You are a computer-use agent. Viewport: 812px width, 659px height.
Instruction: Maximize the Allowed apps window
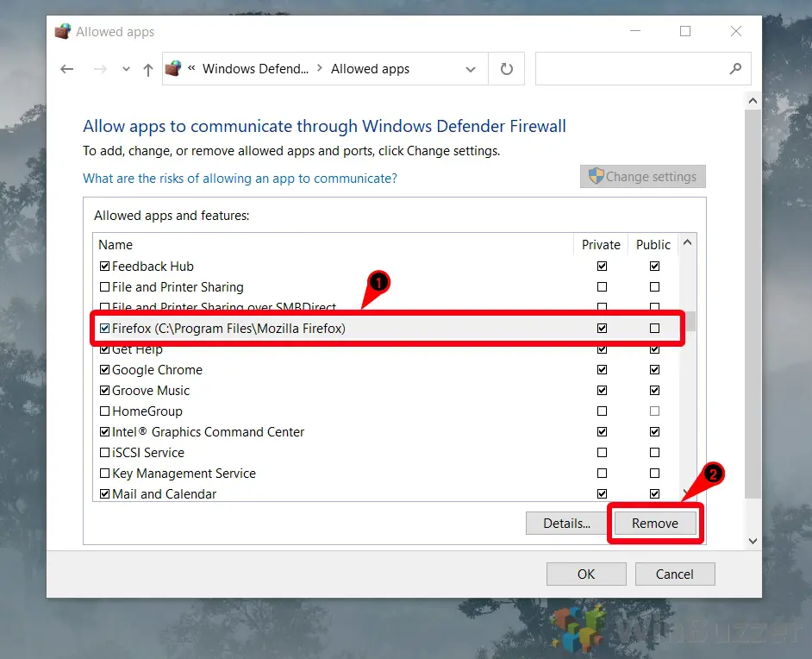tap(685, 31)
